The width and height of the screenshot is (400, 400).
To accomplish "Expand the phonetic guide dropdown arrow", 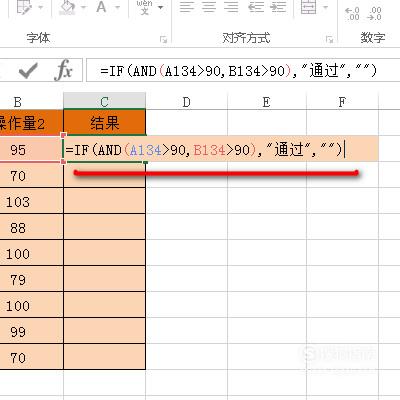I will pos(161,7).
